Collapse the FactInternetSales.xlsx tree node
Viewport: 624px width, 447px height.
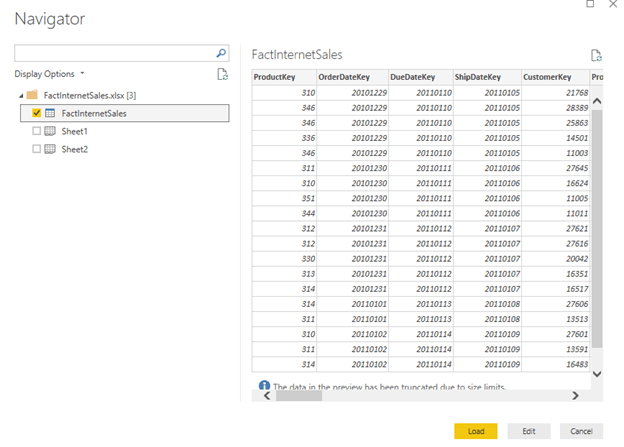click(x=20, y=94)
